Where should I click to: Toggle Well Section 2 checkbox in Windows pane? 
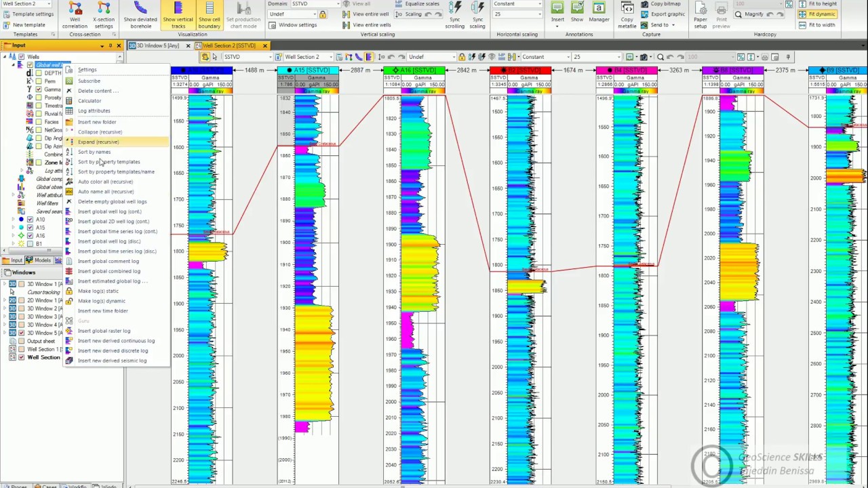(21, 357)
